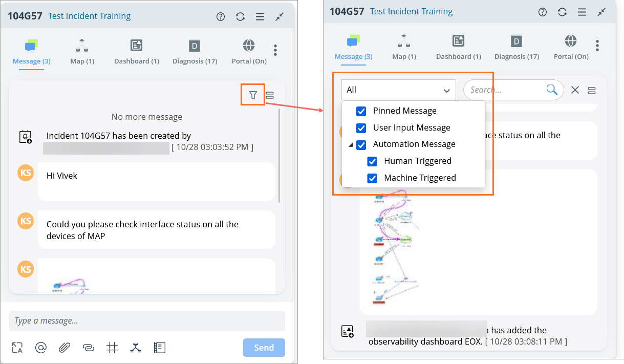The height and width of the screenshot is (364, 624).
Task: Open the three-dot more menu in left panel
Action: [x=275, y=50]
